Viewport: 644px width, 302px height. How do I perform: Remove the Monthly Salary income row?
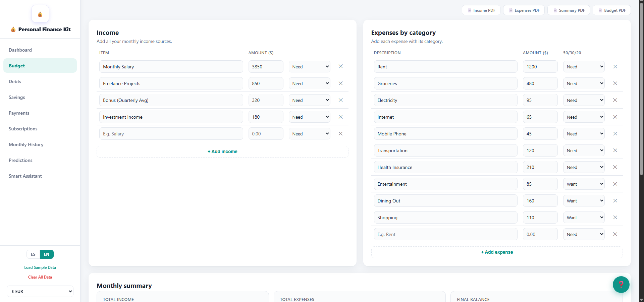[x=340, y=66]
